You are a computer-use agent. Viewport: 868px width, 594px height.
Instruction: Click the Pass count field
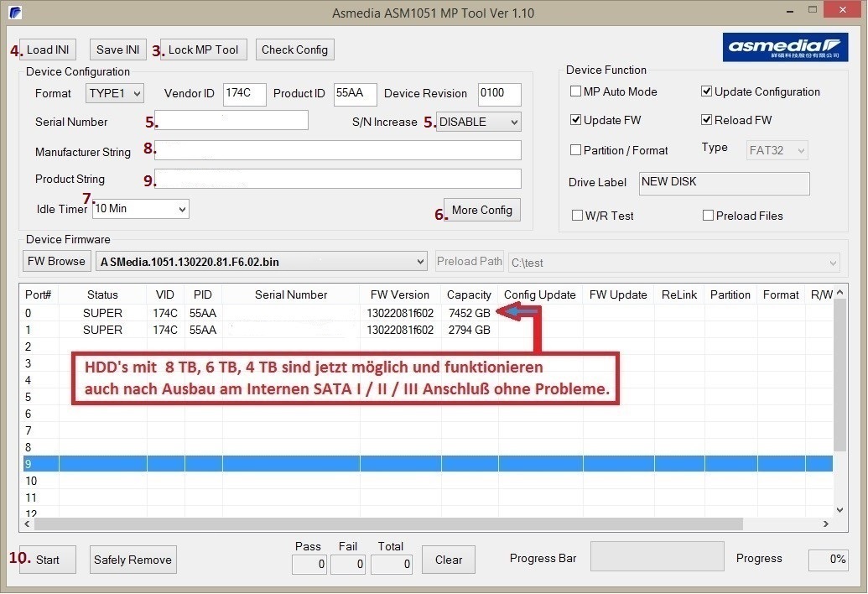pos(309,564)
